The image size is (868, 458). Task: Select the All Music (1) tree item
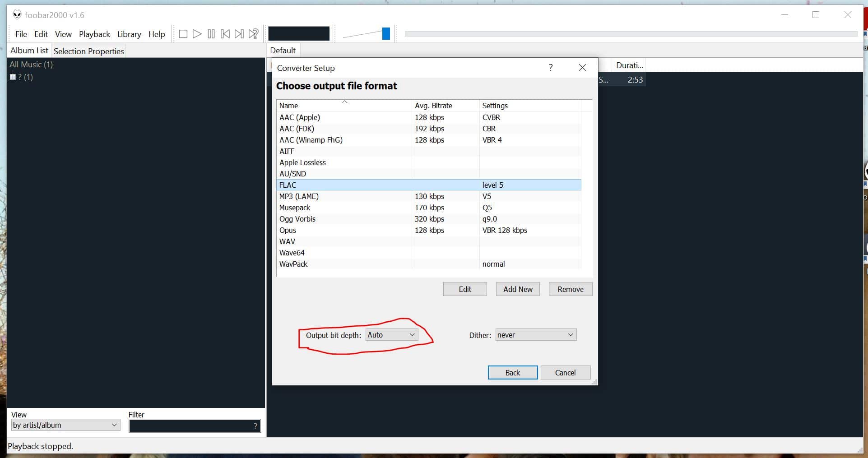click(x=31, y=65)
